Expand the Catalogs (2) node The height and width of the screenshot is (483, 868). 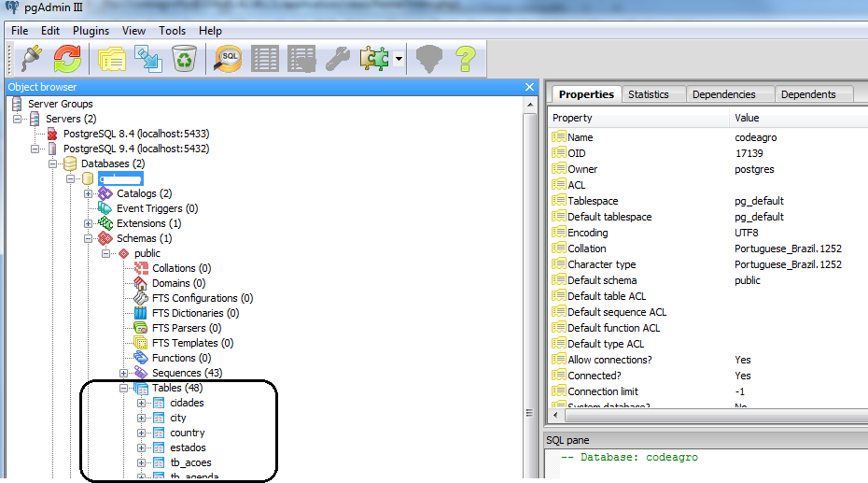[x=88, y=193]
